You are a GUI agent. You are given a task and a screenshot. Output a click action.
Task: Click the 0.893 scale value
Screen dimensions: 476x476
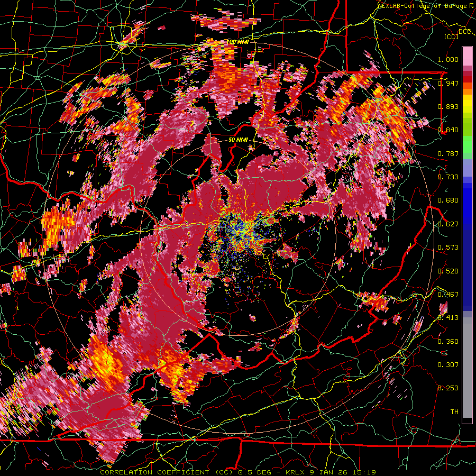coord(448,106)
